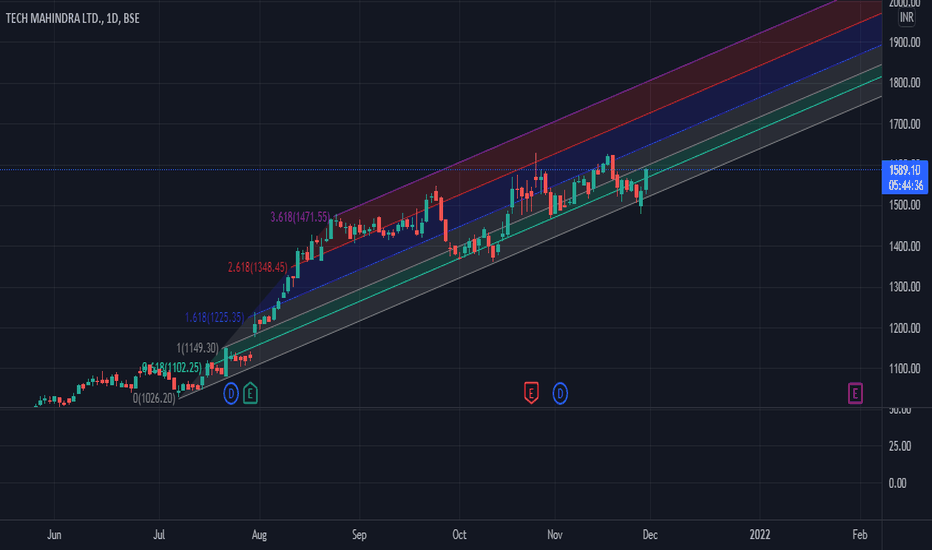Viewport: 932px width, 550px height.
Task: Click the TECH MAHINDRA LTD., 1D, BSE title
Action: tap(73, 18)
